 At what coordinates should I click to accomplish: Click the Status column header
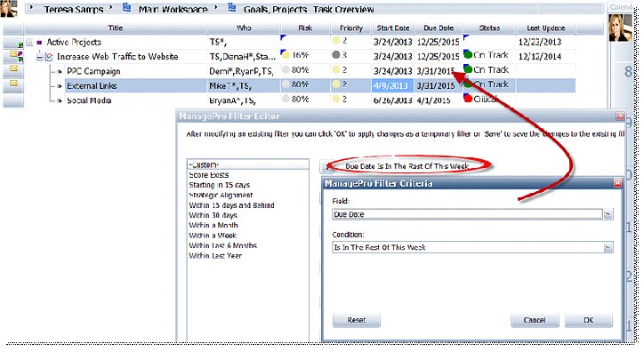pos(489,28)
